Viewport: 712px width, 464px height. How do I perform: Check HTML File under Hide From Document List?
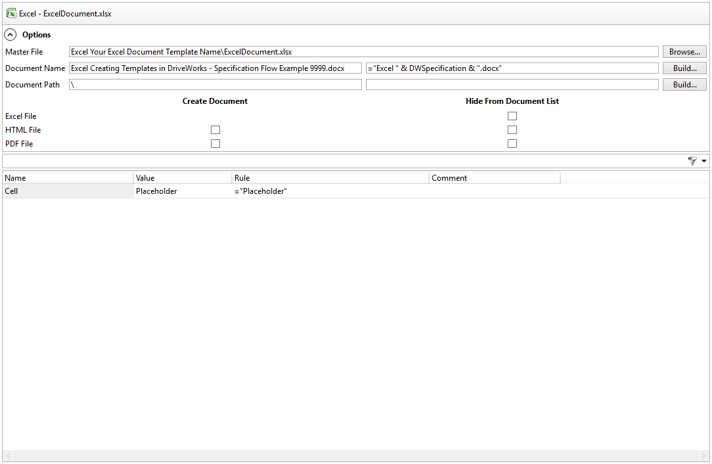tap(512, 130)
